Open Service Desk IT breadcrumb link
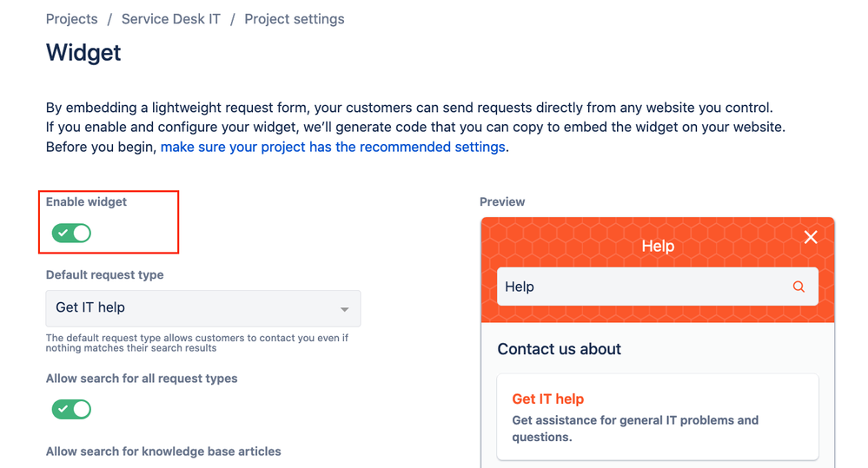The width and height of the screenshot is (868, 468). coord(170,19)
